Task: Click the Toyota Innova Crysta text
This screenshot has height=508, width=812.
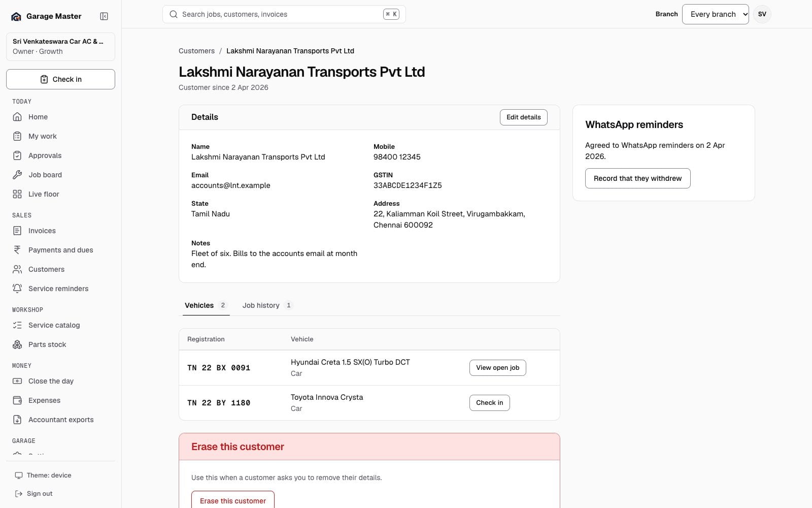Action: click(x=327, y=397)
